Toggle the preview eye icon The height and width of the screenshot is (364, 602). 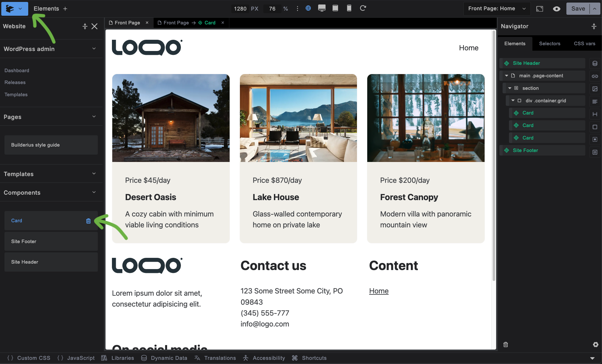click(x=557, y=9)
